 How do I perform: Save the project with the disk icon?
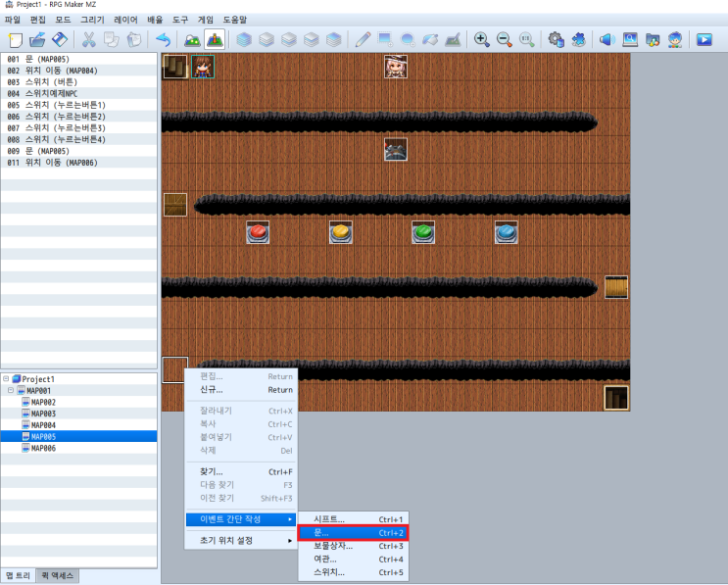60,40
